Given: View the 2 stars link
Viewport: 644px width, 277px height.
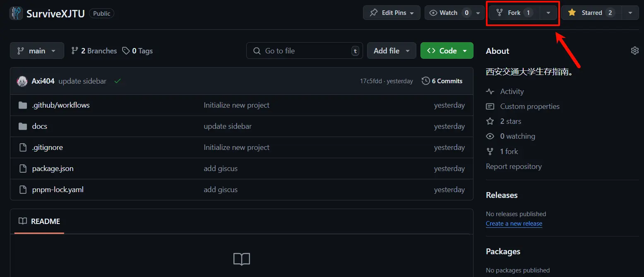Looking at the screenshot, I should coord(511,121).
